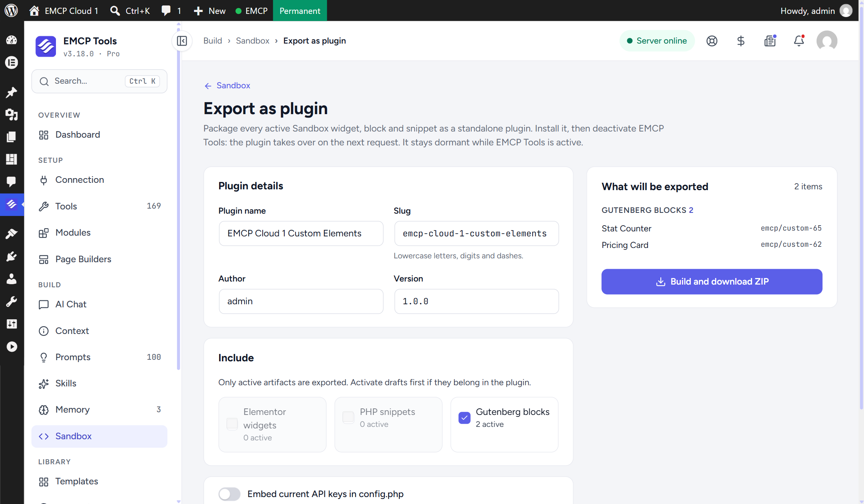864x504 pixels.
Task: Open Comments icon in WP sidebar
Action: [x=12, y=181]
